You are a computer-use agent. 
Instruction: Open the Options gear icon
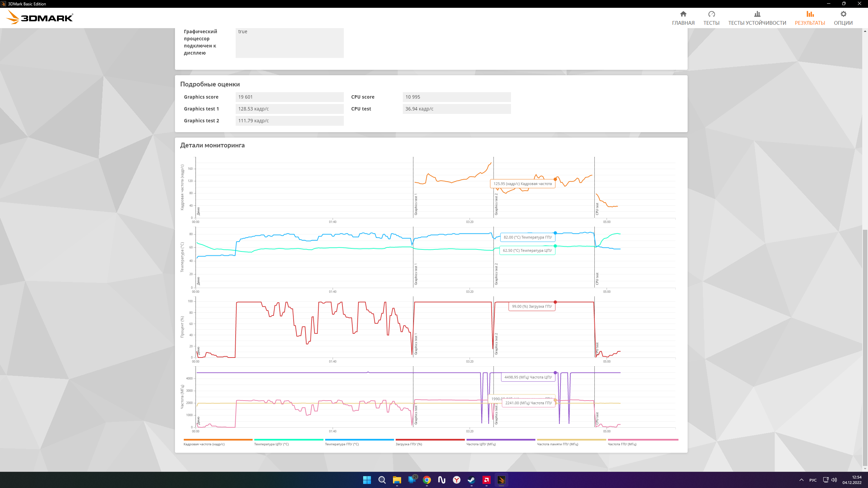click(x=843, y=14)
